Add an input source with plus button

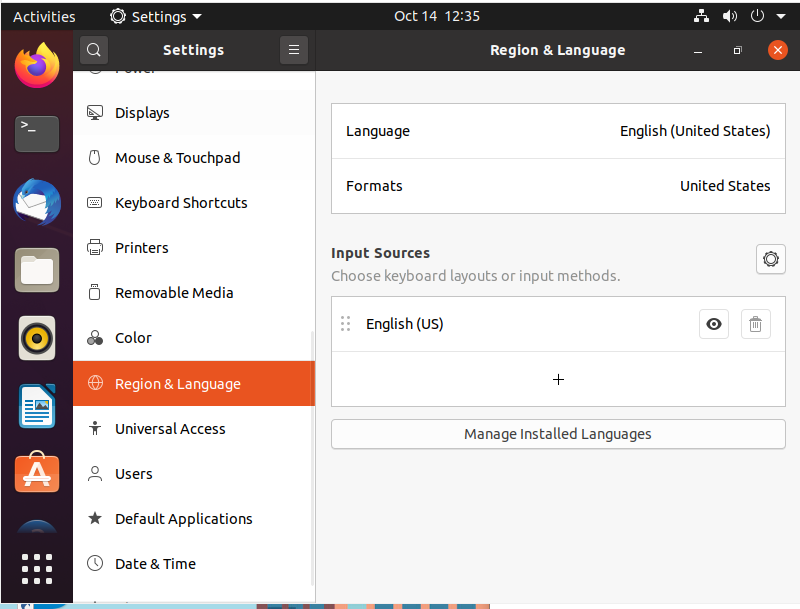coord(558,380)
